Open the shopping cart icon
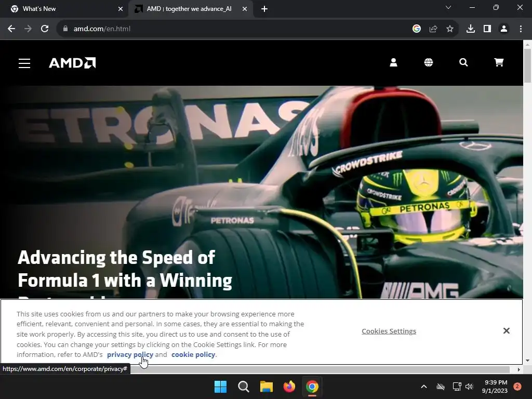 pos(499,62)
